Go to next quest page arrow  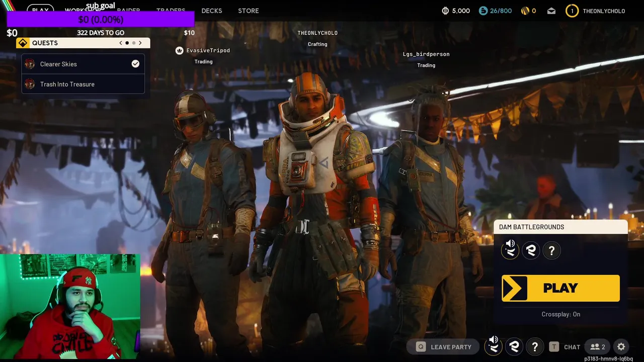140,43
